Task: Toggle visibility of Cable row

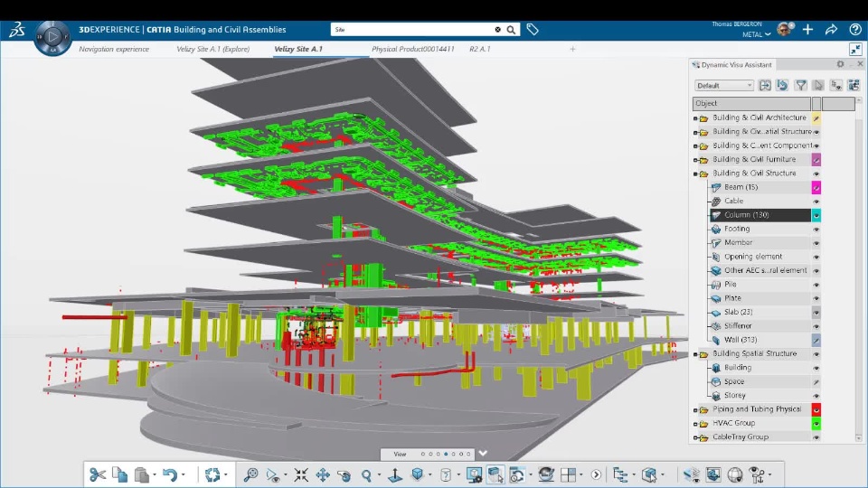Action: click(x=816, y=202)
